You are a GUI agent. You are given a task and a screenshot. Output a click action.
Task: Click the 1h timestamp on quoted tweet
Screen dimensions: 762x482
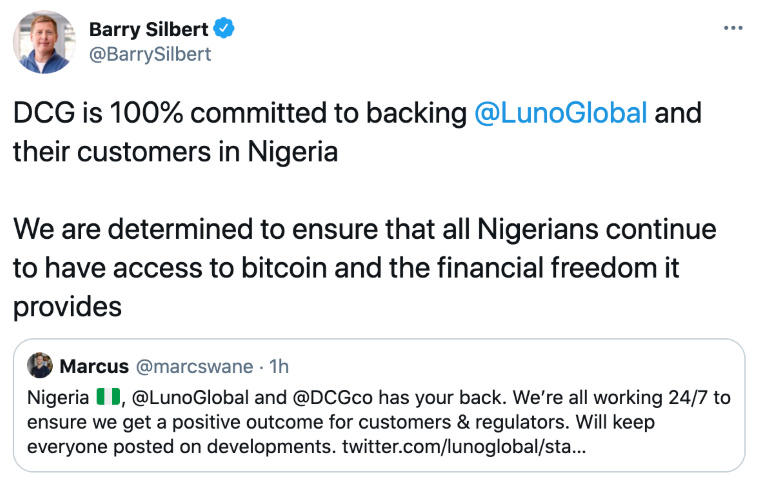(277, 365)
